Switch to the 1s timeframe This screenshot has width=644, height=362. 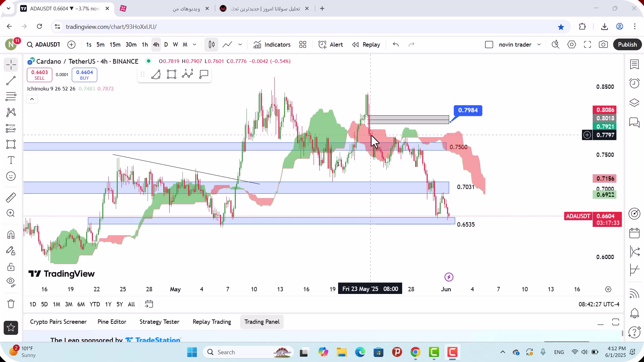(89, 45)
